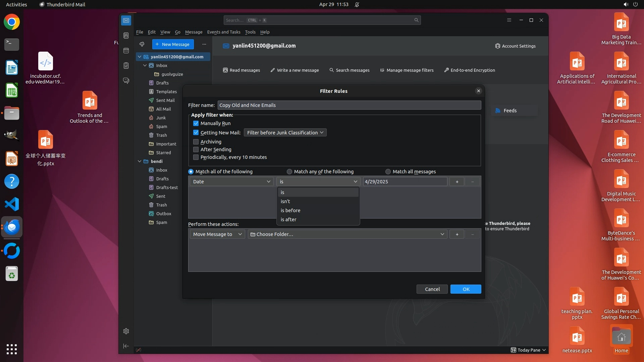Select Match any of the following

289,172
